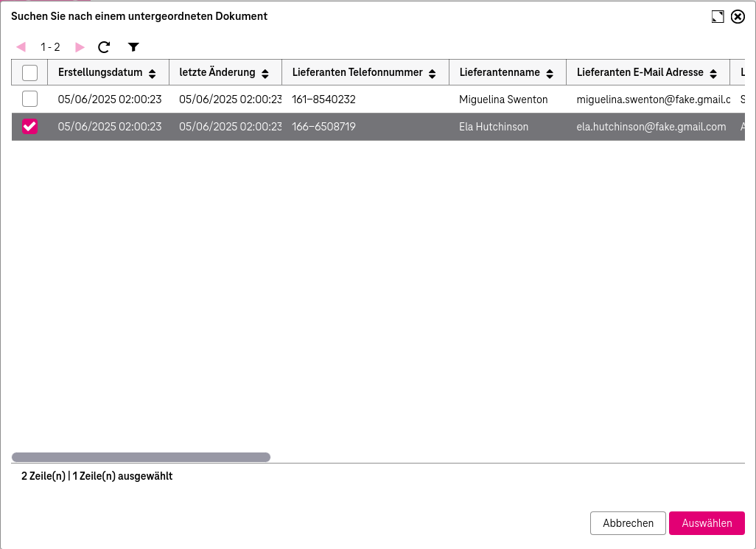Image resolution: width=756 pixels, height=549 pixels.
Task: Click the Abbrechen button
Action: (x=629, y=523)
